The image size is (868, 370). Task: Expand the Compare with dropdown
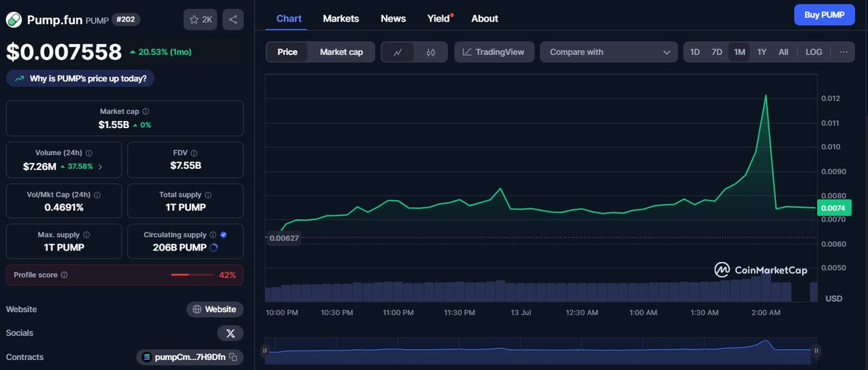[x=609, y=52]
